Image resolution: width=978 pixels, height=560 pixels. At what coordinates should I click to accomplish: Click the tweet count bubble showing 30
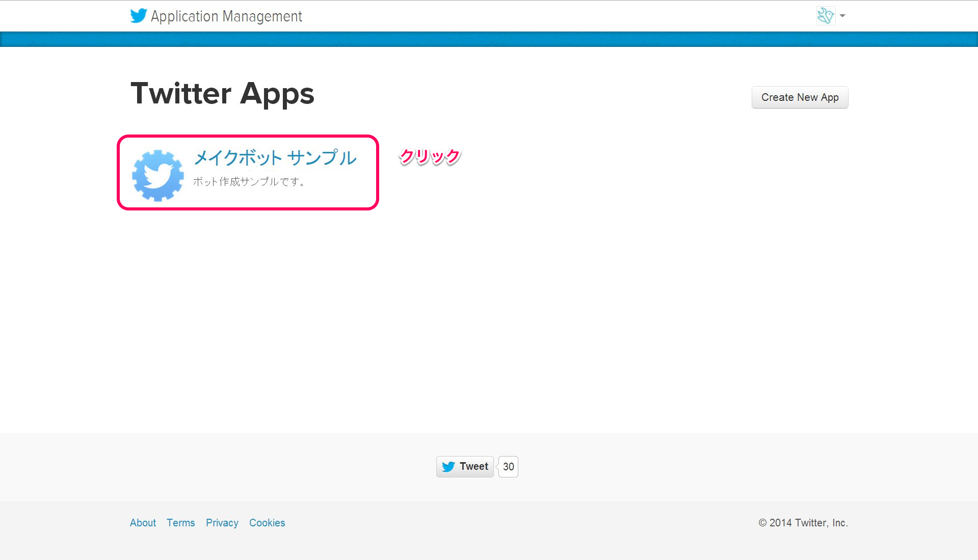coord(508,466)
